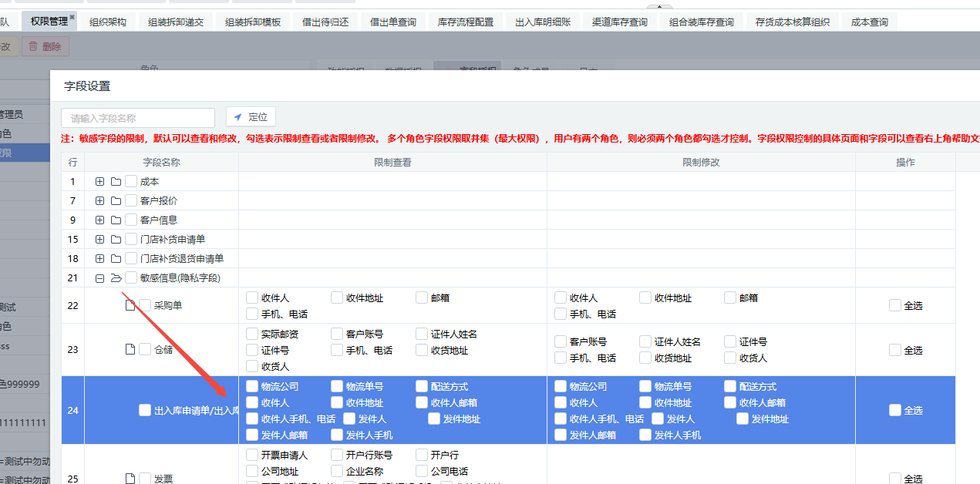The width and height of the screenshot is (980, 484).
Task: Click the folder icon beside 客户报价
Action: click(x=116, y=201)
